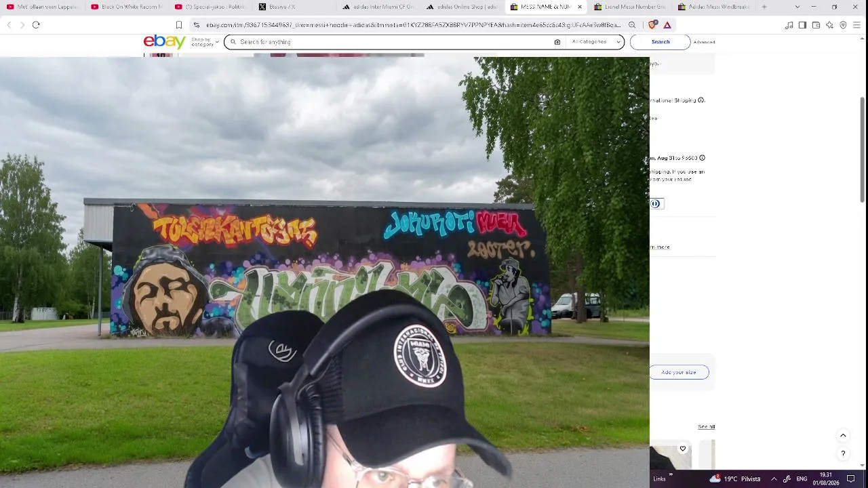Open the media playlist music-note icon

(789, 25)
